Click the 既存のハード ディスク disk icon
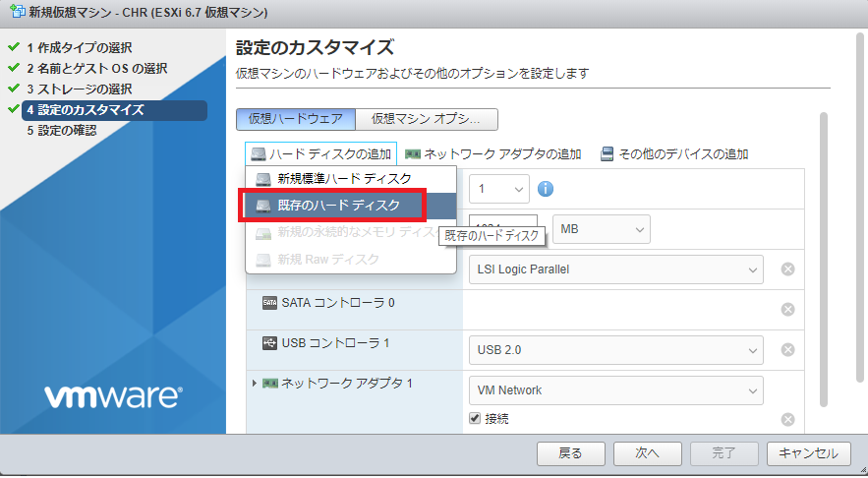 [x=263, y=206]
